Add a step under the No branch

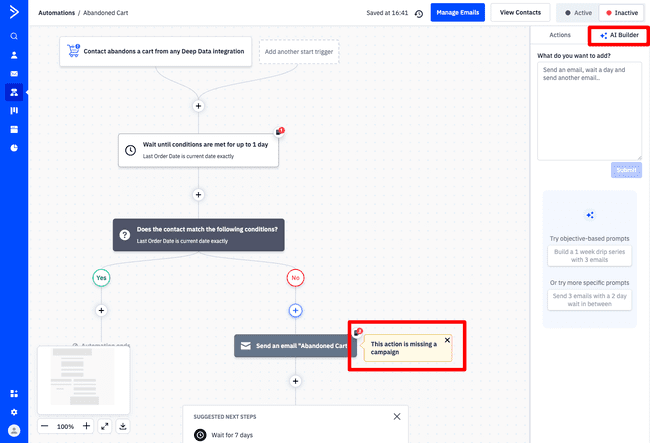click(x=296, y=311)
